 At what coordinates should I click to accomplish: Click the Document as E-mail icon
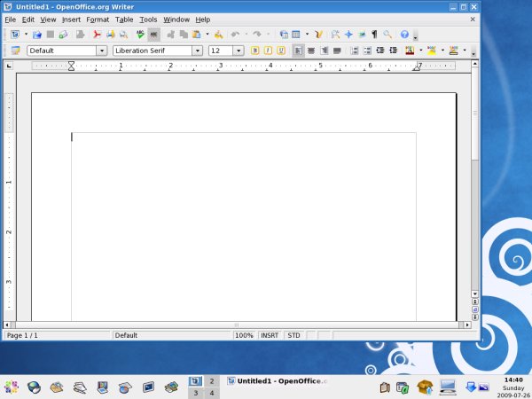63,35
